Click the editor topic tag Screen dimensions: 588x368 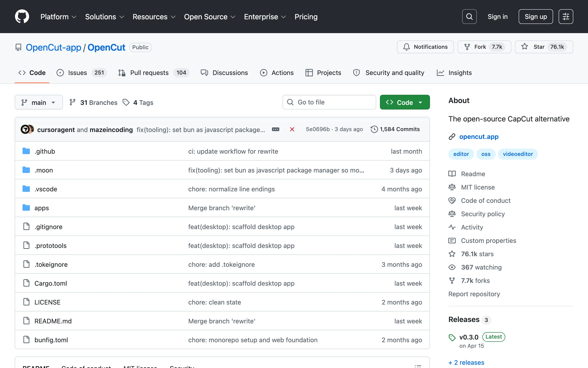coord(461,154)
